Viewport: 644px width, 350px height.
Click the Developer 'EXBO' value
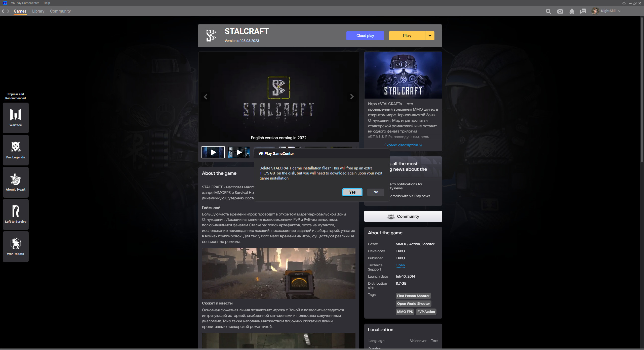(x=400, y=251)
